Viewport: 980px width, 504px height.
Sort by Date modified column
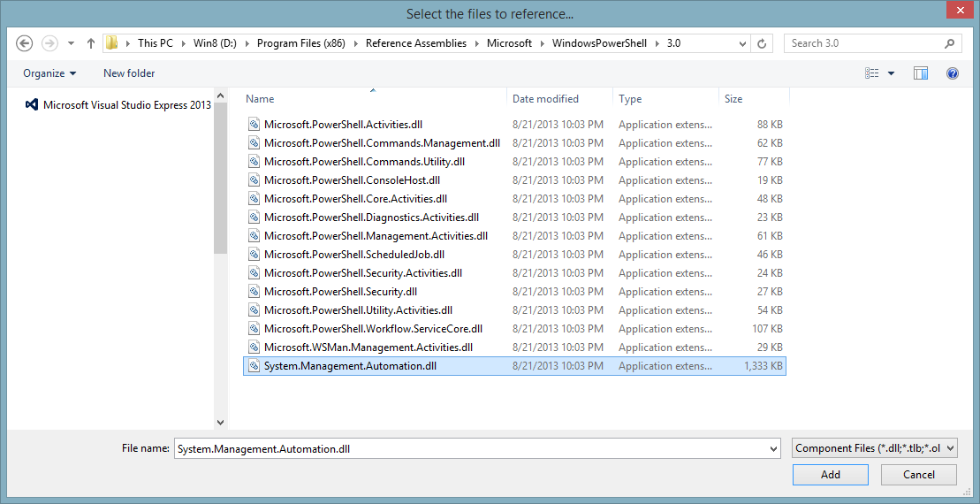click(545, 99)
